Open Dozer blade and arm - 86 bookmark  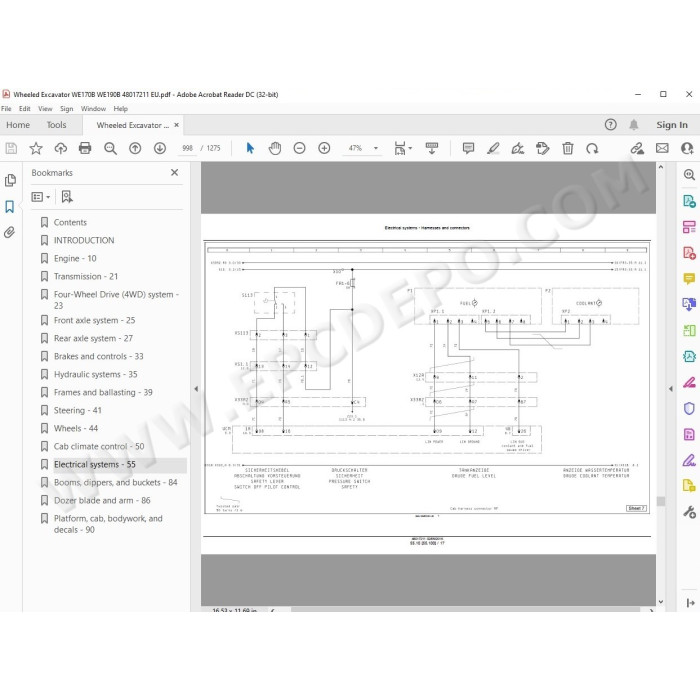[x=102, y=500]
